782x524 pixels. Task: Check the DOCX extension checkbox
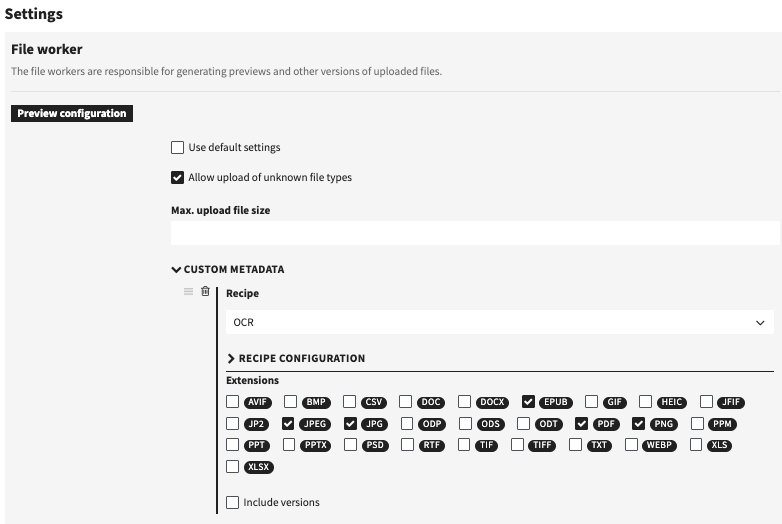[465, 402]
